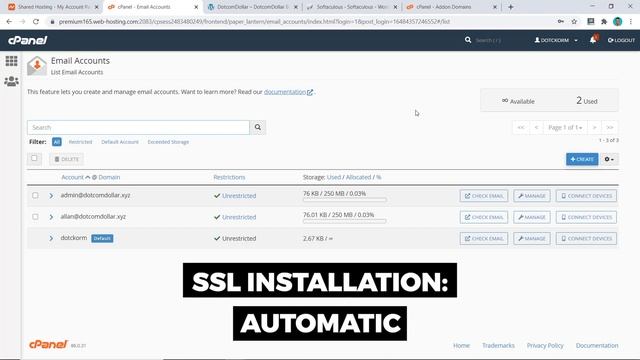Viewport: 640px width, 360px height.
Task: Sort by storage Used
Action: tap(333, 177)
